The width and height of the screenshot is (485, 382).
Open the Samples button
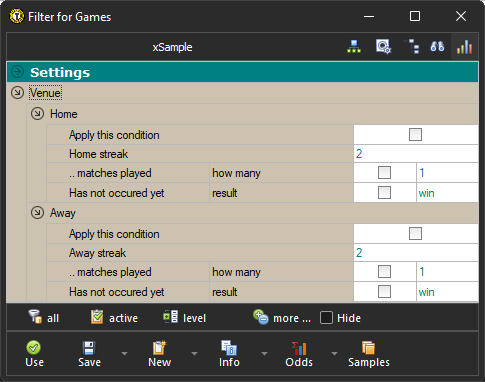[369, 354]
